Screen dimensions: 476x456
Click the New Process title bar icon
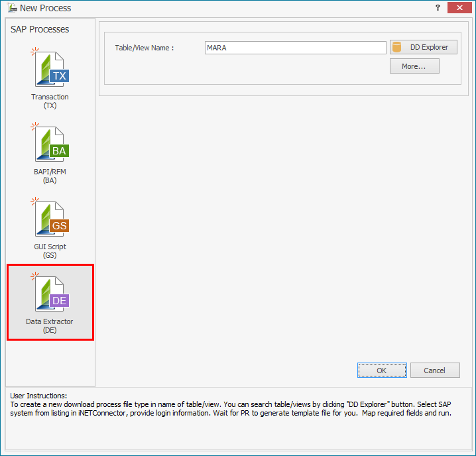click(11, 8)
